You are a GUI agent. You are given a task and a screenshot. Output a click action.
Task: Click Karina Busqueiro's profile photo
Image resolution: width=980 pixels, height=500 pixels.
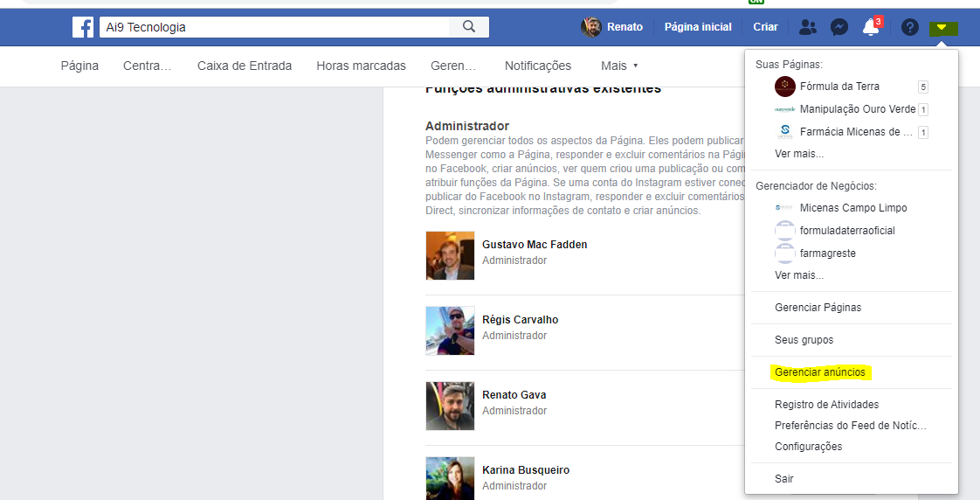pyautogui.click(x=450, y=478)
